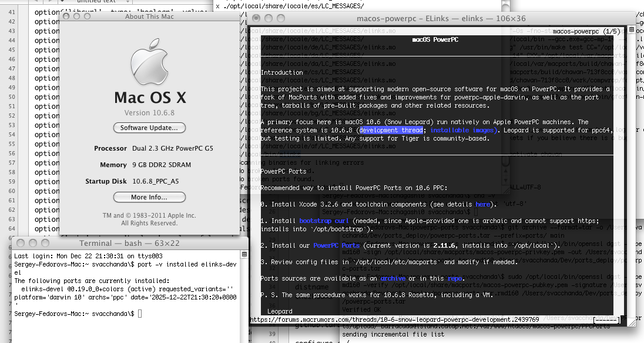Click the elinks-devel @0.19.0_0+colors line
This screenshot has height=343, width=644.
[x=128, y=289]
